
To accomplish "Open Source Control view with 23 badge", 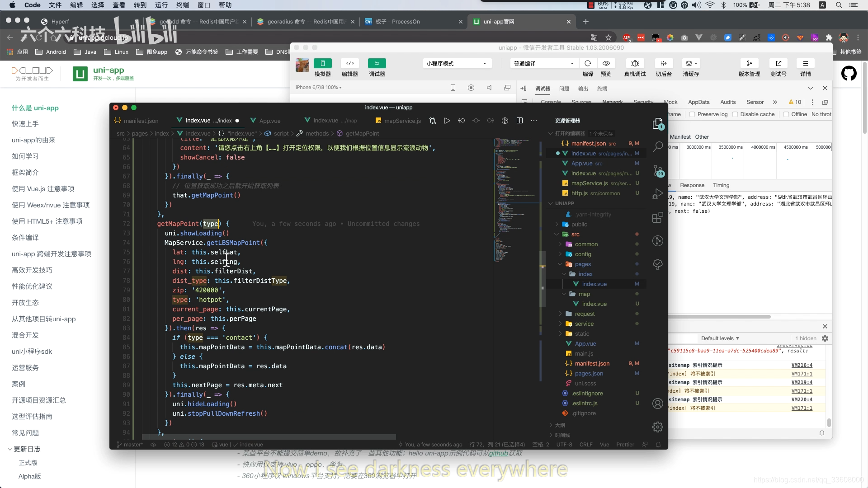I will click(x=658, y=170).
